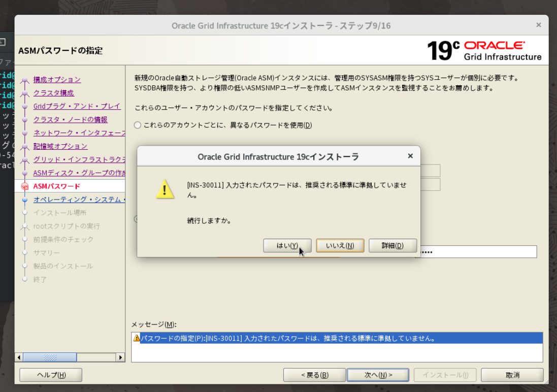Close the Oracle Grid Infrastructure installer window

point(539,25)
